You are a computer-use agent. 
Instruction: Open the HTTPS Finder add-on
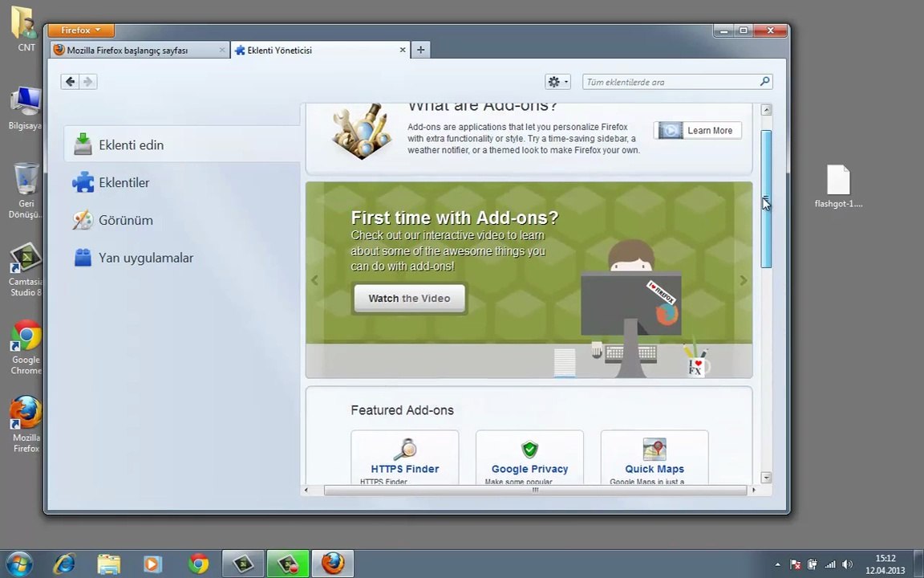point(405,469)
